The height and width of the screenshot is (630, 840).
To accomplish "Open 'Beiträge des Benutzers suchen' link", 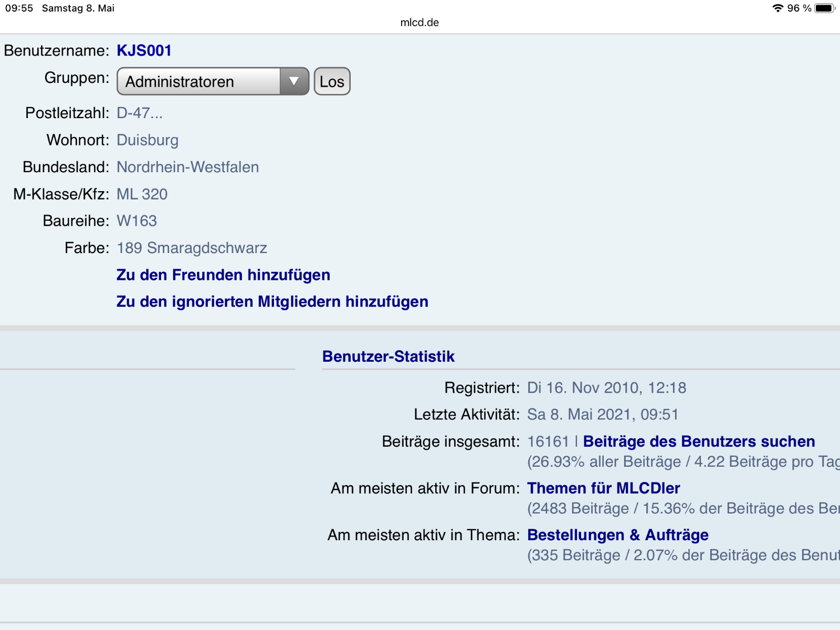I will pos(699,441).
